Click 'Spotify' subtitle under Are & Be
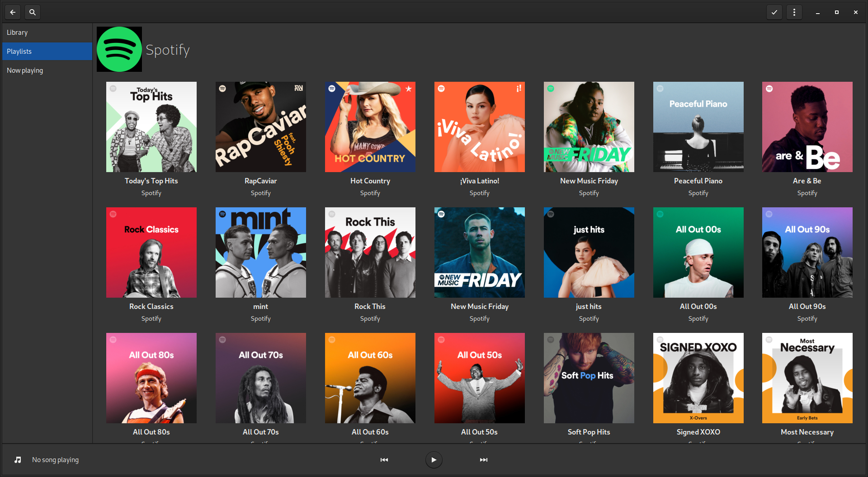Image resolution: width=868 pixels, height=477 pixels. point(807,193)
